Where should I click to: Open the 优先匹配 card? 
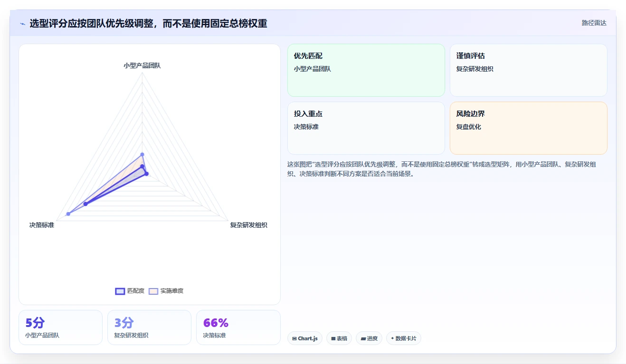pyautogui.click(x=366, y=70)
